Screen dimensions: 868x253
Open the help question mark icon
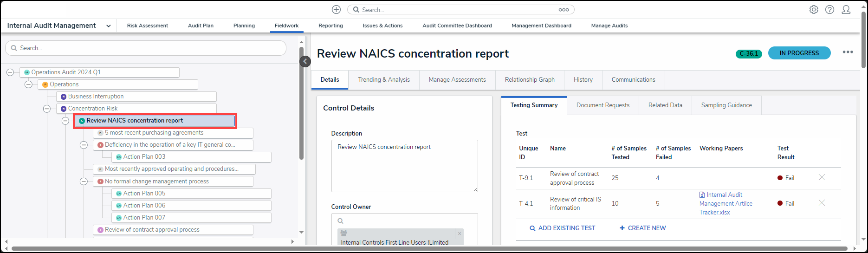(829, 10)
